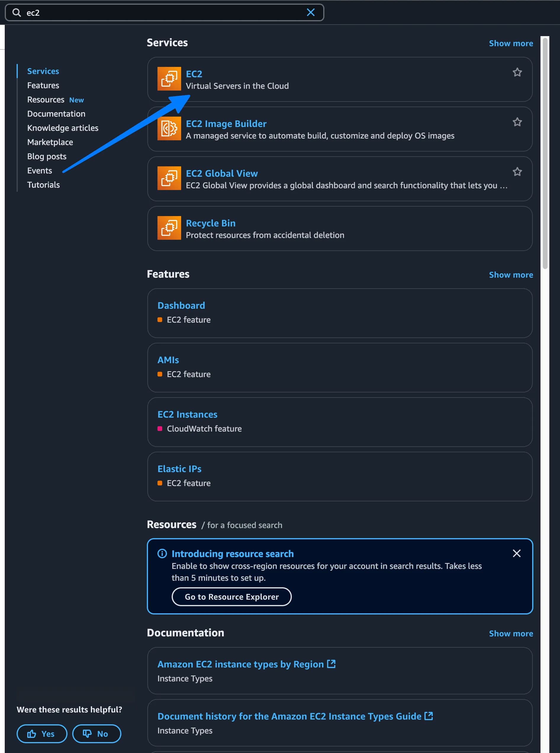This screenshot has width=560, height=753.
Task: Show more Documentation results
Action: point(511,633)
